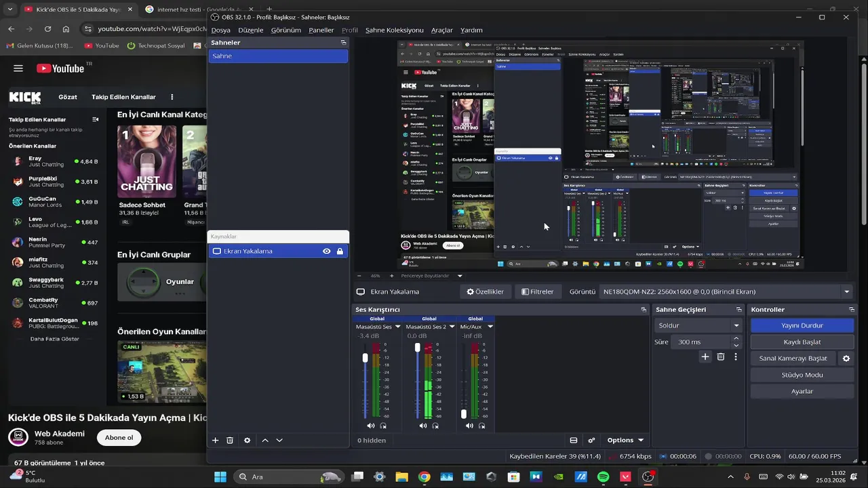Remove the selected source with the trash icon
The height and width of the screenshot is (488, 868).
pyautogui.click(x=230, y=440)
